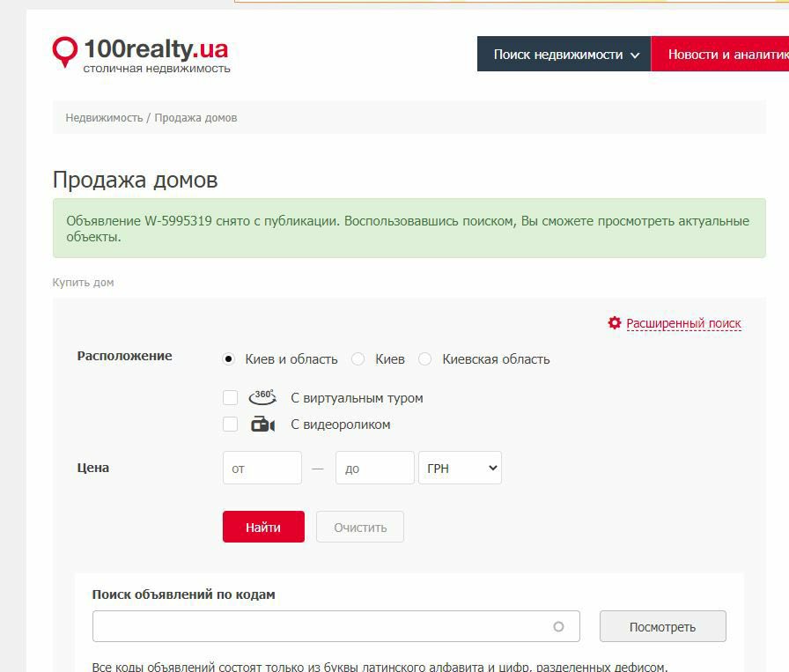
Task: Click the video camera icon
Action: click(x=262, y=425)
